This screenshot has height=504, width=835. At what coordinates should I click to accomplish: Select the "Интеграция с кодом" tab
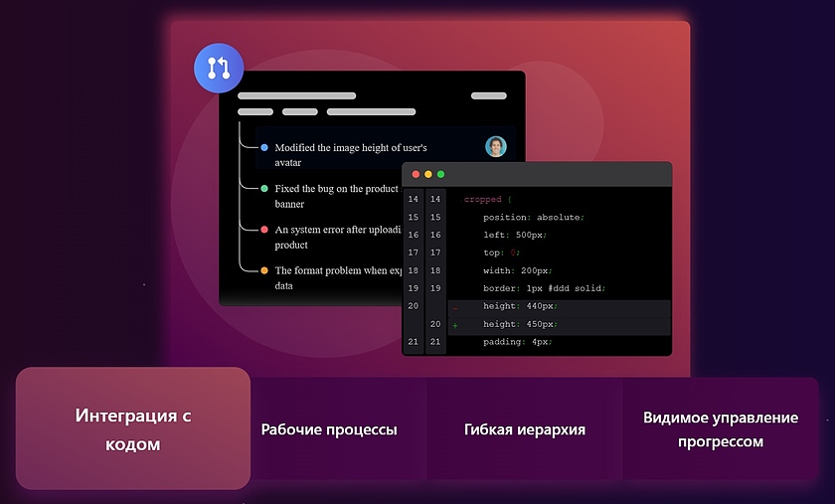(132, 428)
